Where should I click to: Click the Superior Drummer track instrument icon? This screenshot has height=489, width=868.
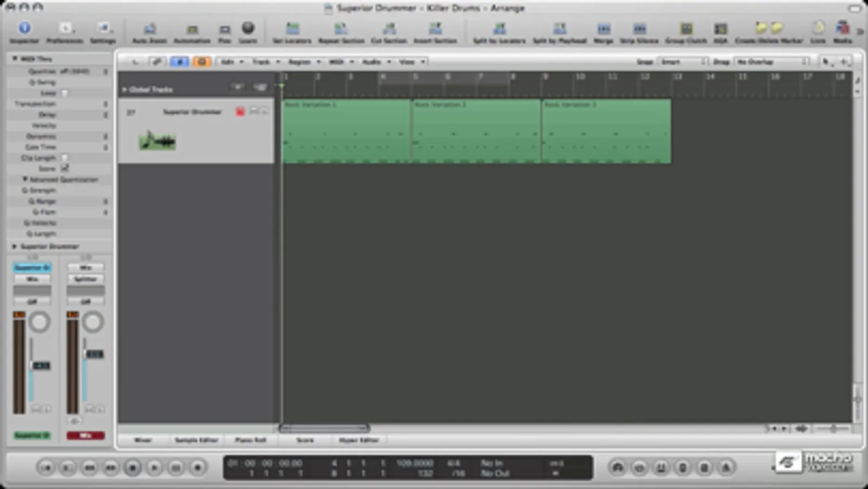tap(157, 141)
